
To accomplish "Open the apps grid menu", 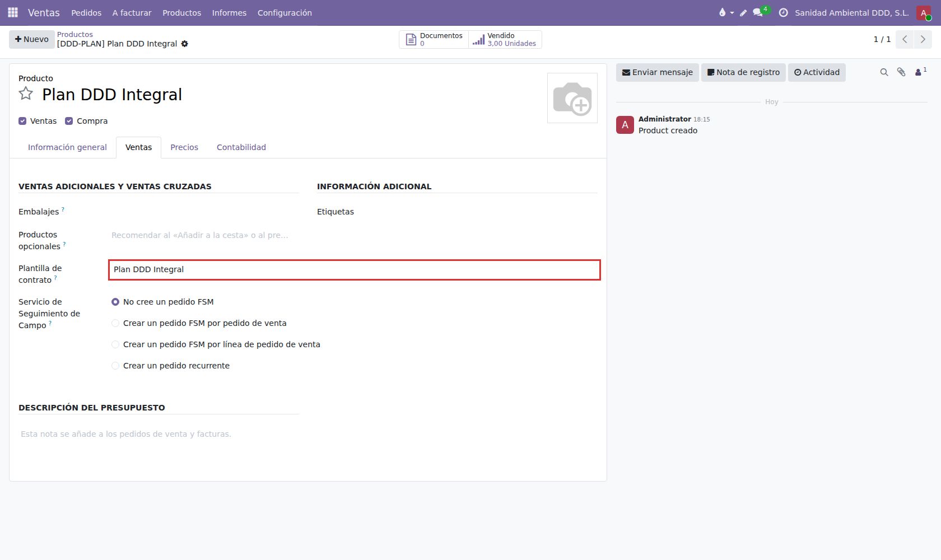I will 13,12.
